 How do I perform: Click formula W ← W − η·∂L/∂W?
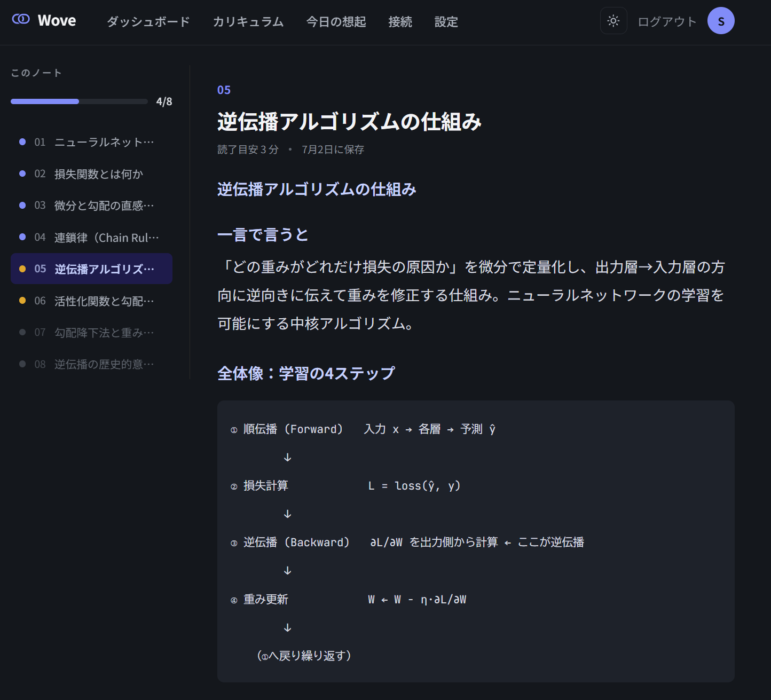click(417, 600)
